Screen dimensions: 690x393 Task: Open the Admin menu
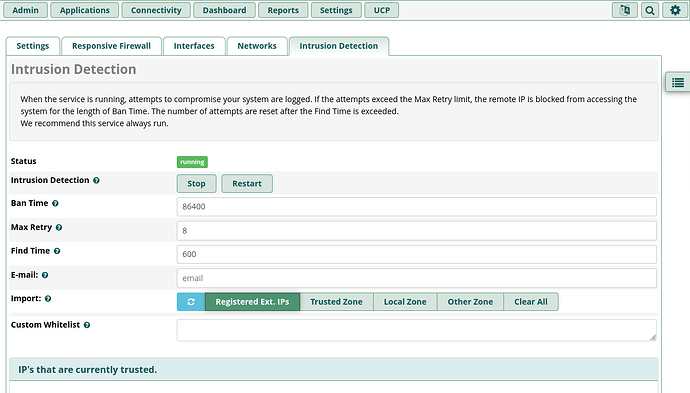coord(25,10)
